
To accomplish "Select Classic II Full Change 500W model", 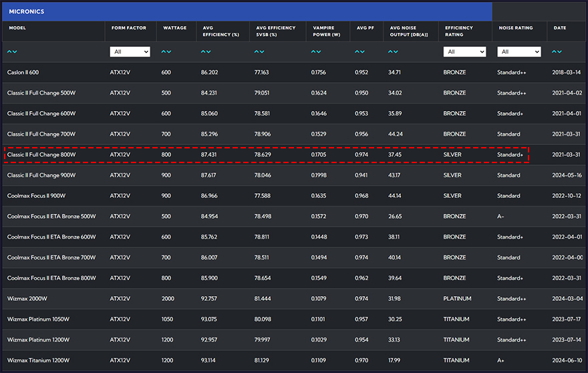I will (41, 93).
